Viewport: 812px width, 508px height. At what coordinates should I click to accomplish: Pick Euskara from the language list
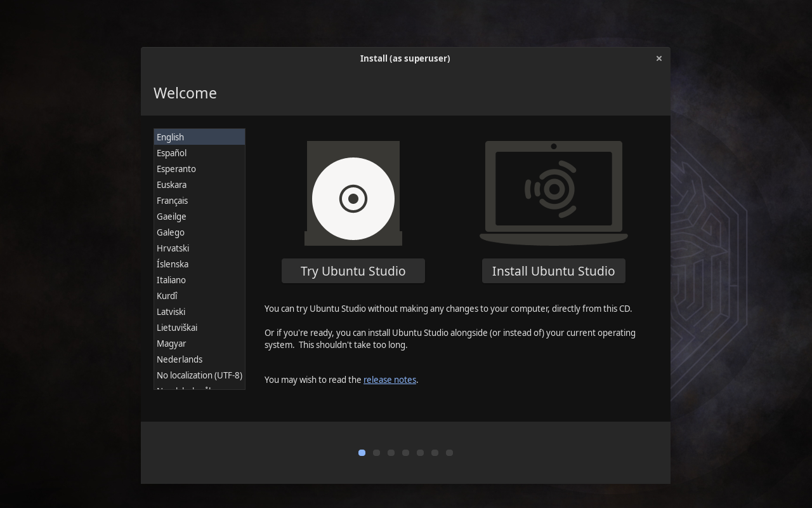[172, 185]
